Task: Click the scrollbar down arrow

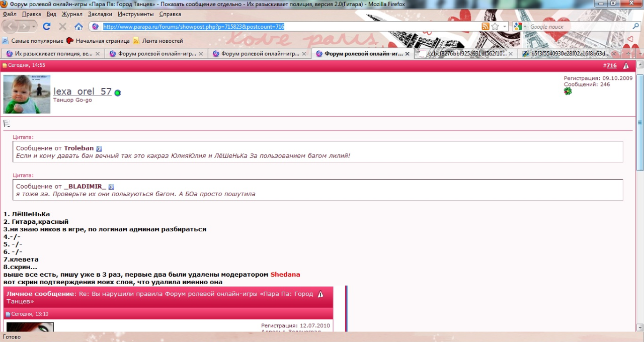Action: click(640, 327)
